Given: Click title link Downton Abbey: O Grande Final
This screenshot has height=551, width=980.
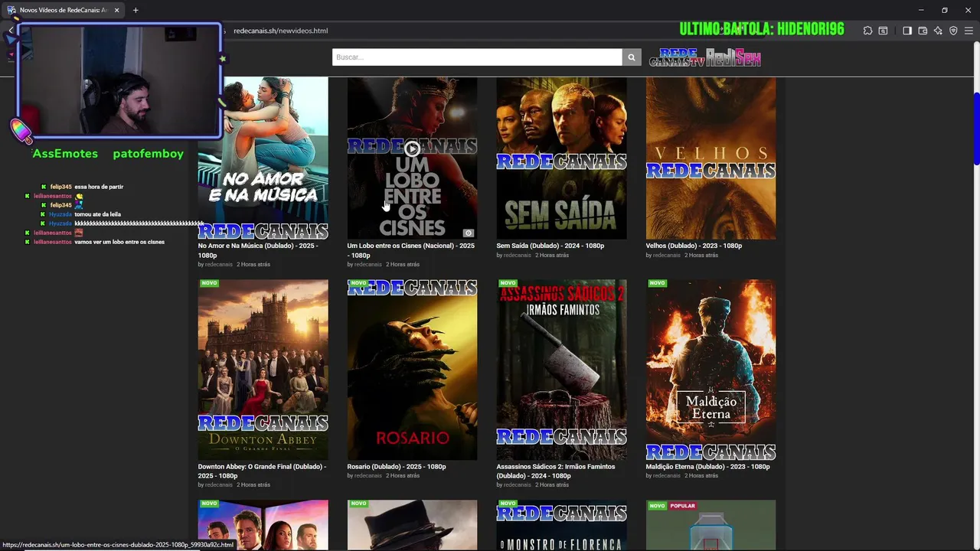Looking at the screenshot, I should [262, 471].
